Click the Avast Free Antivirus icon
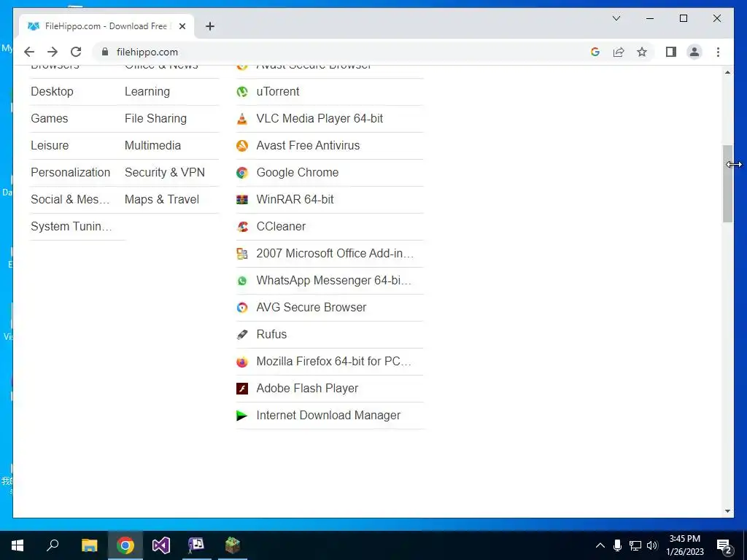 [242, 146]
